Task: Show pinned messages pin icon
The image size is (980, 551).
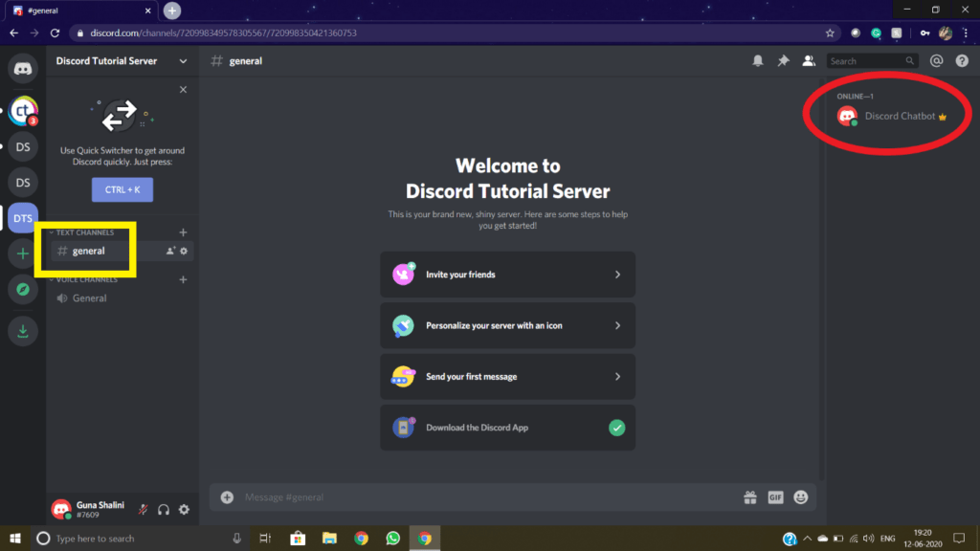Action: pos(783,61)
